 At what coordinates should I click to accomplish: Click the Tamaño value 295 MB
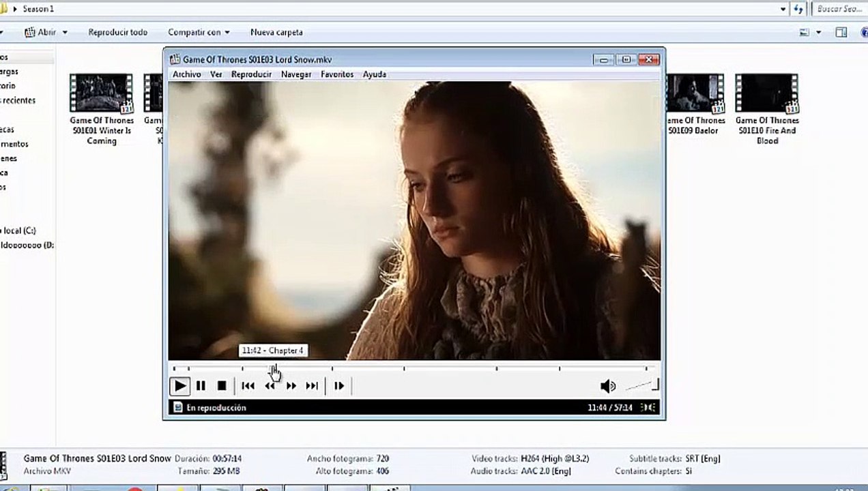[x=226, y=471]
